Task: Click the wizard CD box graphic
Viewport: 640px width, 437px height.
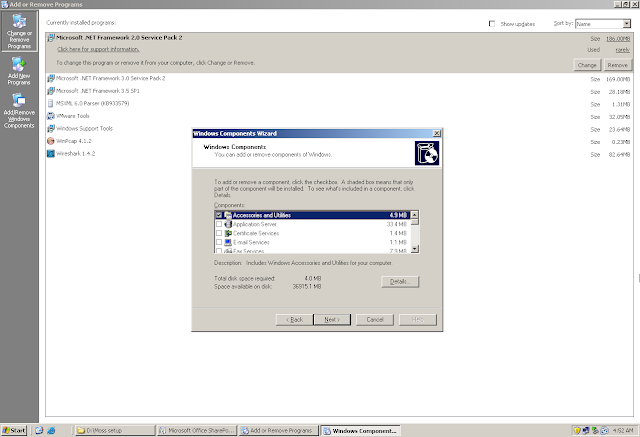Action: [427, 153]
